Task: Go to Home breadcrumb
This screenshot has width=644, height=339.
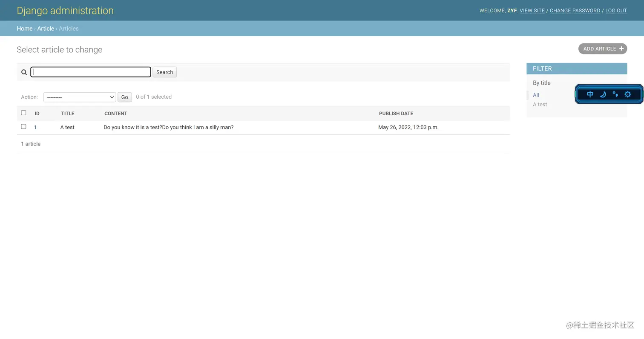Action: click(25, 28)
